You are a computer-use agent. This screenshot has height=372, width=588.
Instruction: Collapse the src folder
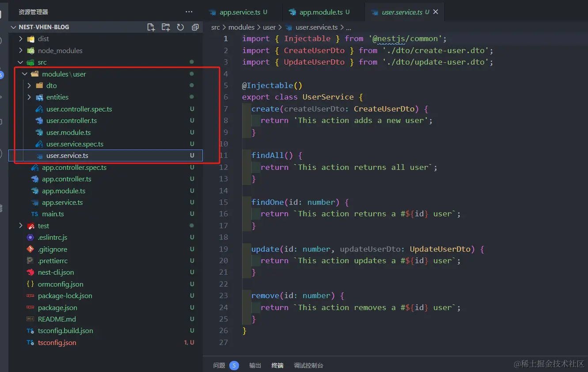pos(21,62)
